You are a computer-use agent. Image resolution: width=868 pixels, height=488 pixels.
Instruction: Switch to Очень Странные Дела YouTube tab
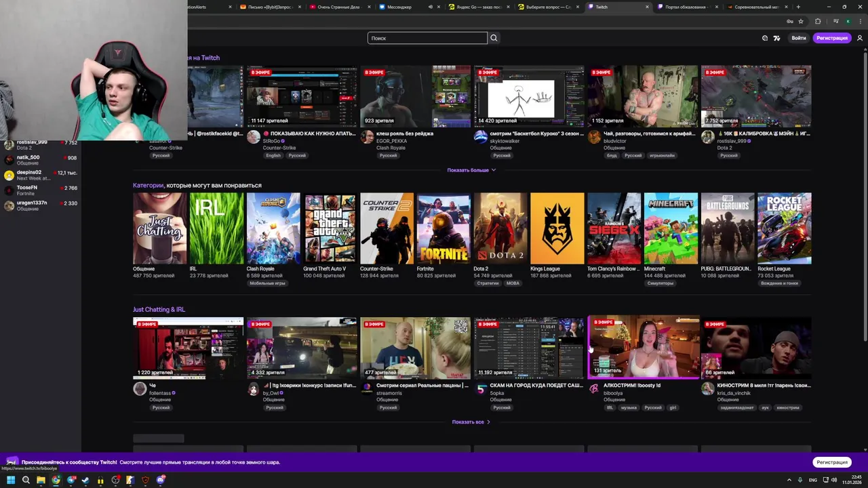[x=339, y=7]
